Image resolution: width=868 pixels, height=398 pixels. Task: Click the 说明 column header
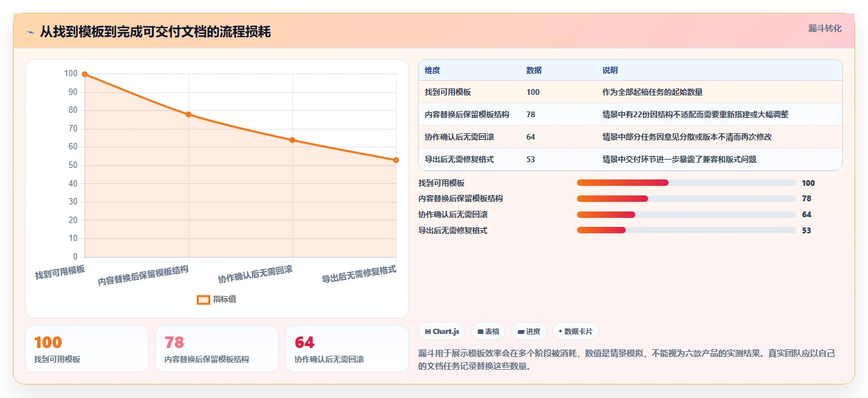610,70
